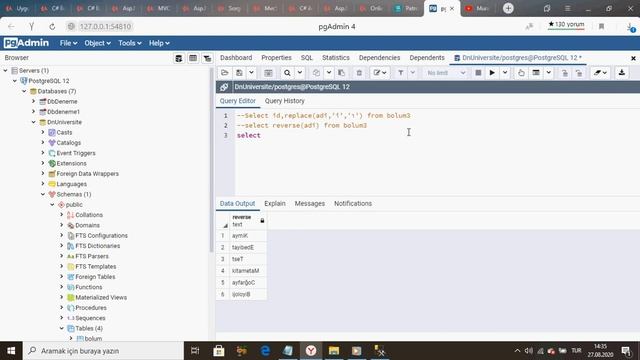640x360 pixels.
Task: Open Find options dropdown arrow
Action: [300, 73]
